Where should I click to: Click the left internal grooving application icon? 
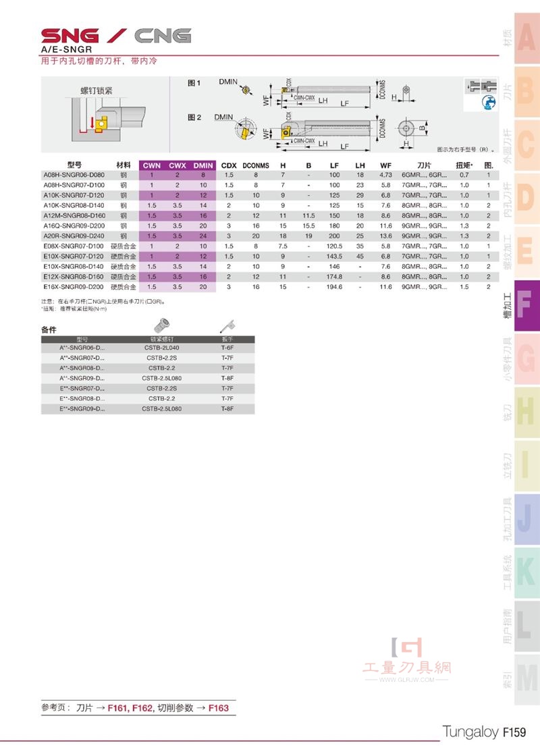[x=474, y=86]
